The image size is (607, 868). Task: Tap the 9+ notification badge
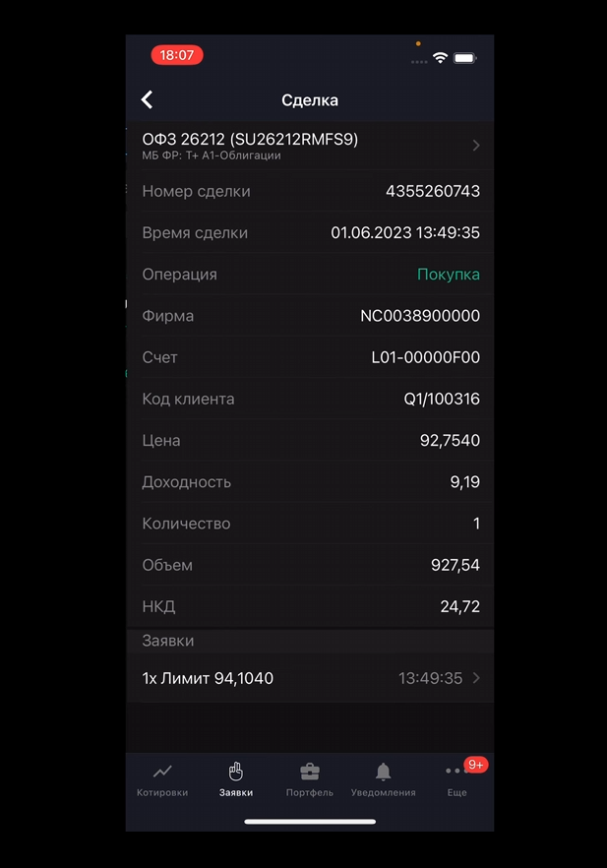(x=476, y=765)
